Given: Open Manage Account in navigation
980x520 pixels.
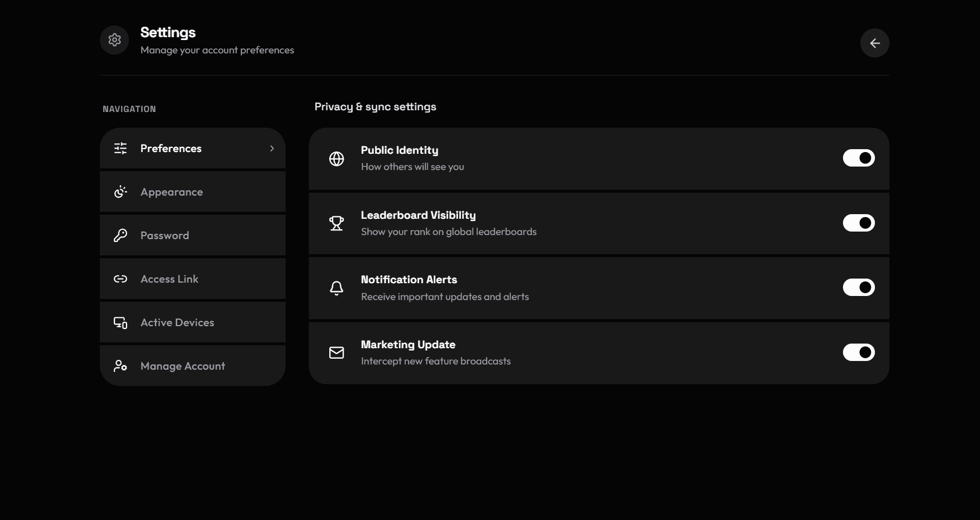Looking at the screenshot, I should 193,366.
